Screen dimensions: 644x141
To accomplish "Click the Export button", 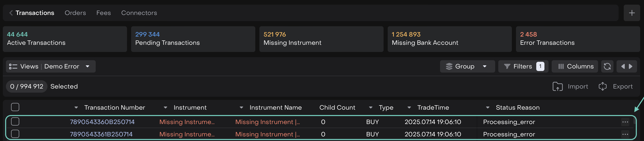I will [616, 86].
